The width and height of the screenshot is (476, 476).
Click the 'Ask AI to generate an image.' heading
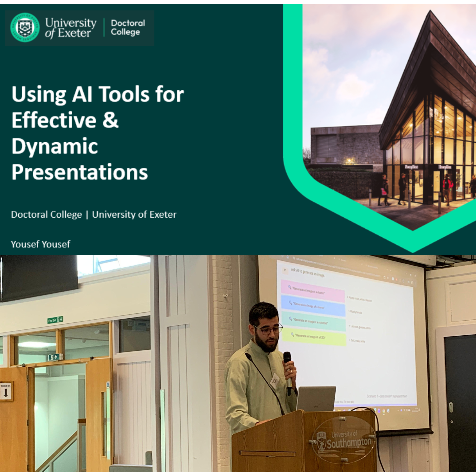[308, 272]
